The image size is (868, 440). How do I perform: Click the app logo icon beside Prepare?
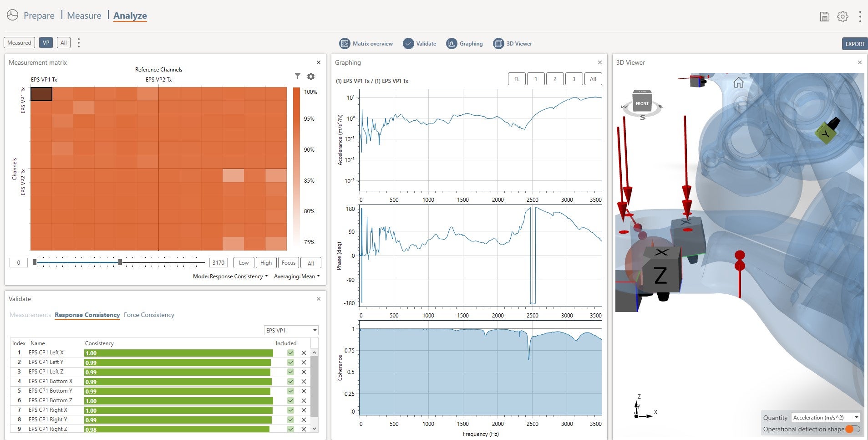click(x=12, y=15)
